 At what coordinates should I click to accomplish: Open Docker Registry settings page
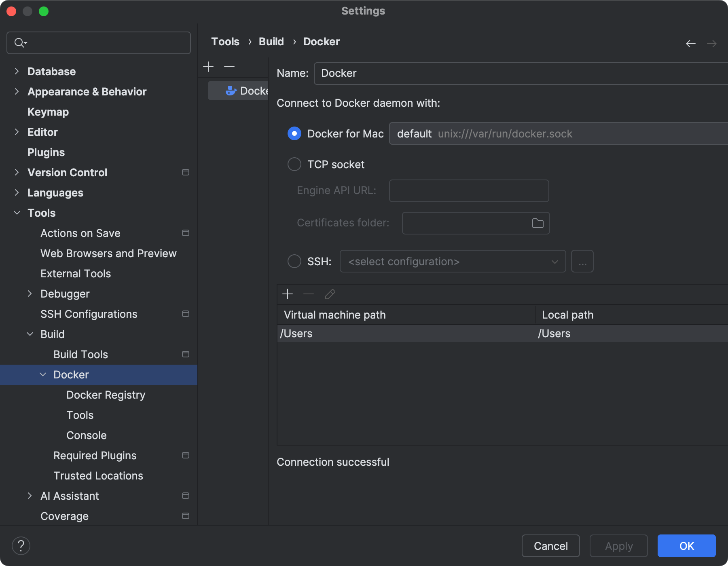click(106, 395)
